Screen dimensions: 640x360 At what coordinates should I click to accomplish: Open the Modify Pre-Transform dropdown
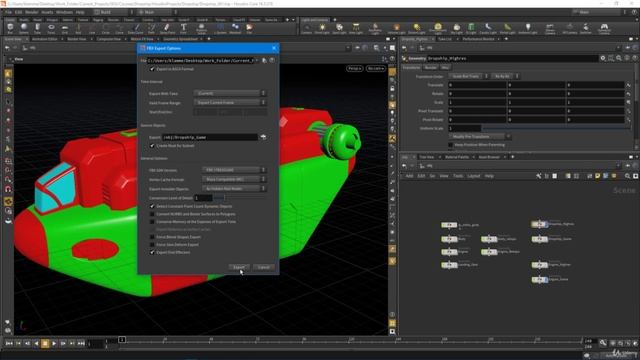pyautogui.click(x=479, y=136)
